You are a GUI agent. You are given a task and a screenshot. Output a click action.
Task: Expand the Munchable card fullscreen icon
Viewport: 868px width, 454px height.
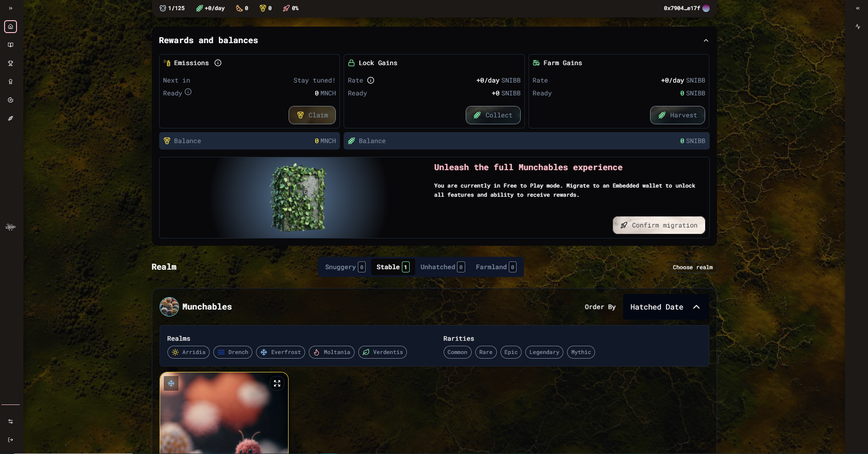click(277, 383)
